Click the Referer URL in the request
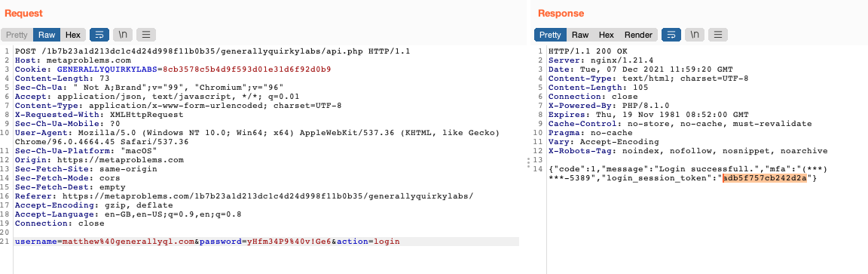868x274 pixels. pyautogui.click(x=267, y=196)
